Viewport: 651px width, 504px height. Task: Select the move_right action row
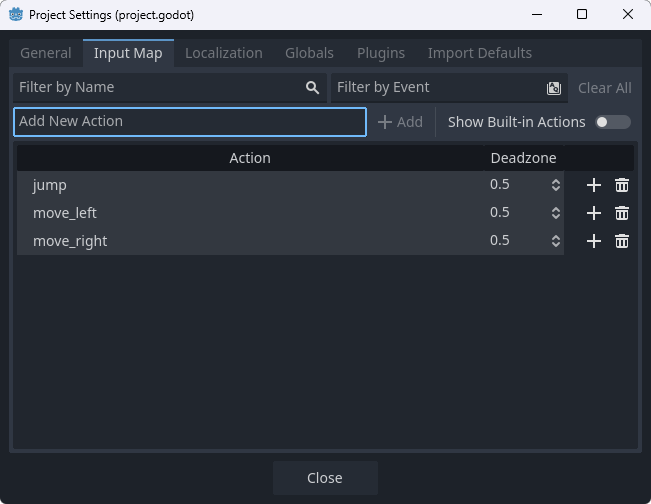coord(250,241)
